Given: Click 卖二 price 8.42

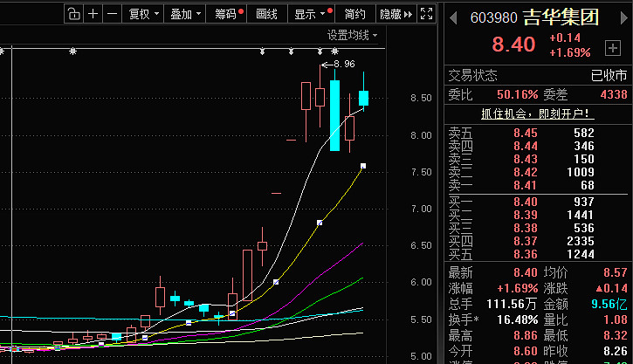Looking at the screenshot, I should 526,172.
